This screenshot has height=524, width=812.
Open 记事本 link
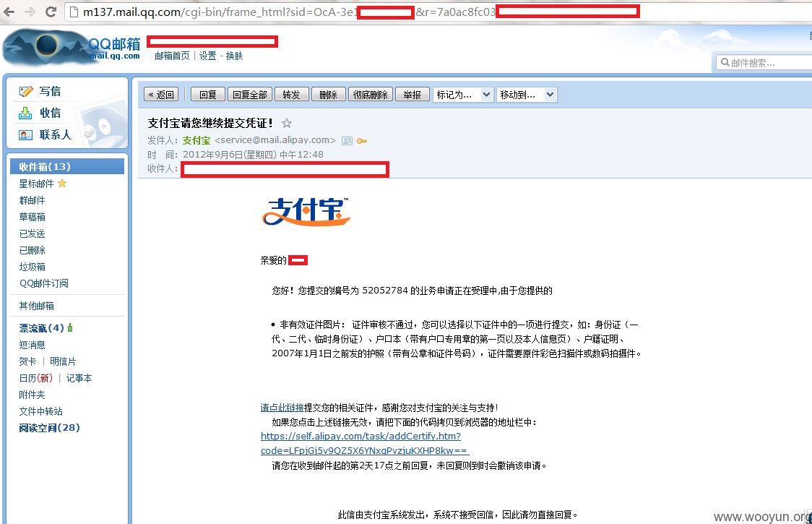click(79, 378)
